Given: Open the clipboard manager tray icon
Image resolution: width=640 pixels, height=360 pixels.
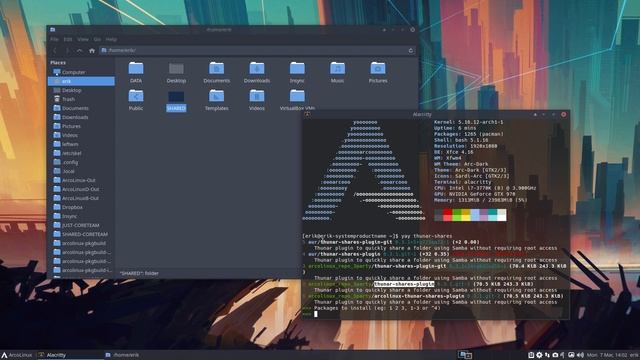Looking at the screenshot, I should click(x=531, y=355).
